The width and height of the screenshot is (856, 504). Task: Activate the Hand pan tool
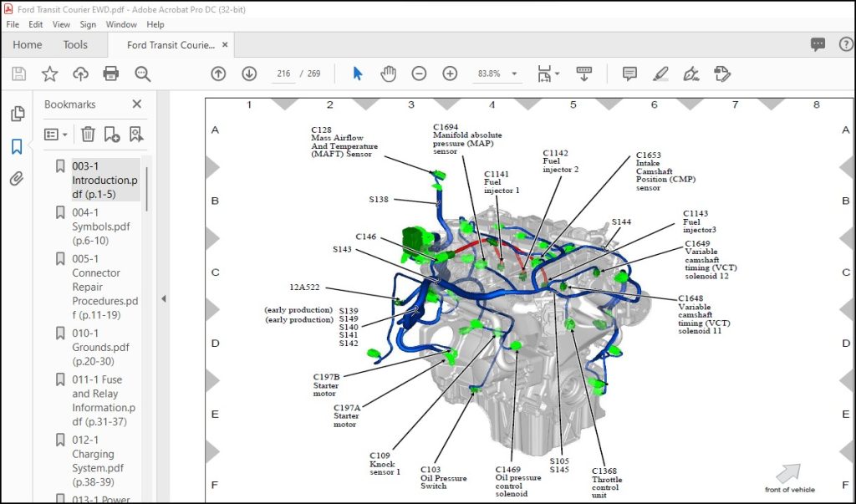click(x=388, y=74)
